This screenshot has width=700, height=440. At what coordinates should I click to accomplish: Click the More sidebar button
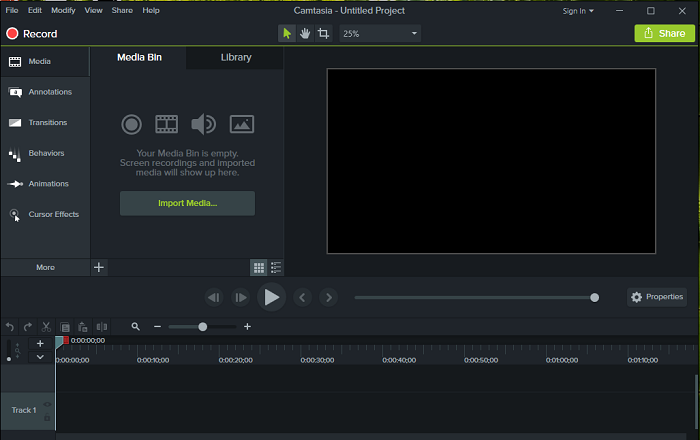coord(46,267)
